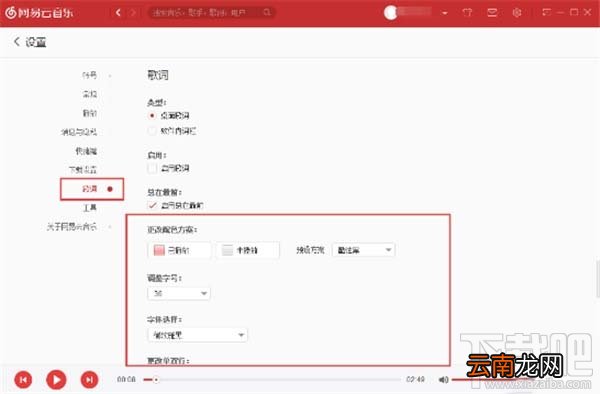Open the 下载设置 settings section
This screenshot has height=394, width=600.
pos(82,169)
